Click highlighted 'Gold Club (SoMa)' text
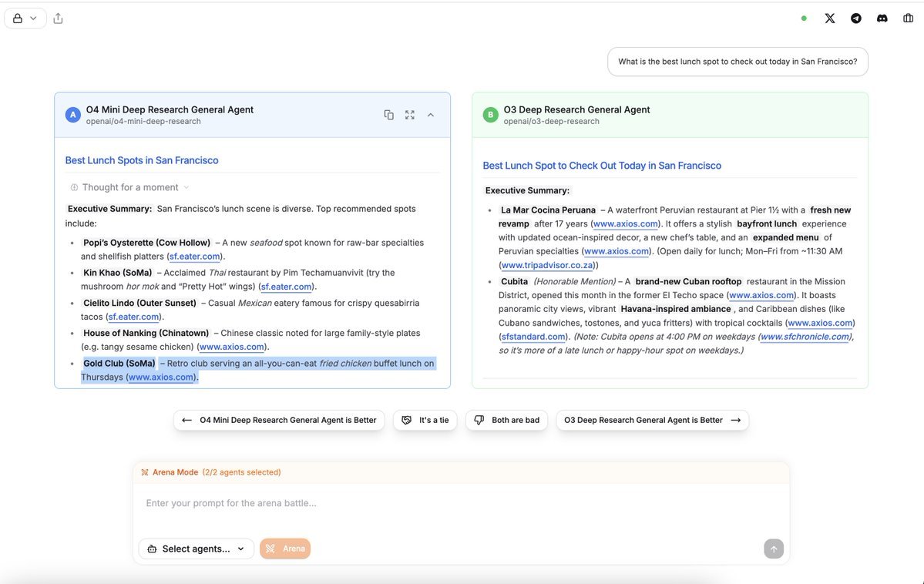The image size is (924, 584). 119,364
